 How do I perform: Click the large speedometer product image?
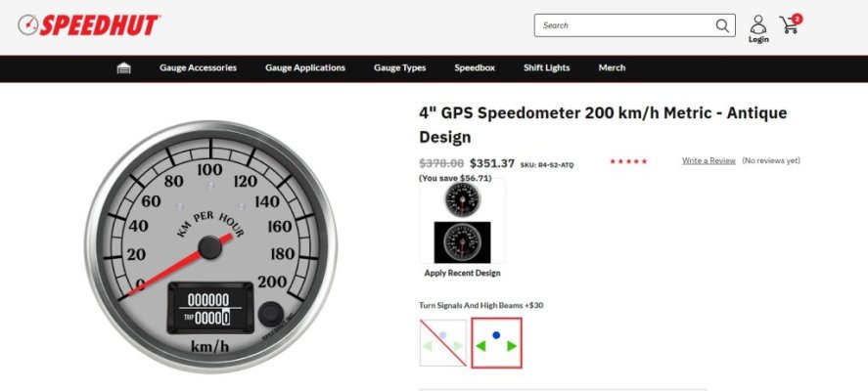pos(210,246)
